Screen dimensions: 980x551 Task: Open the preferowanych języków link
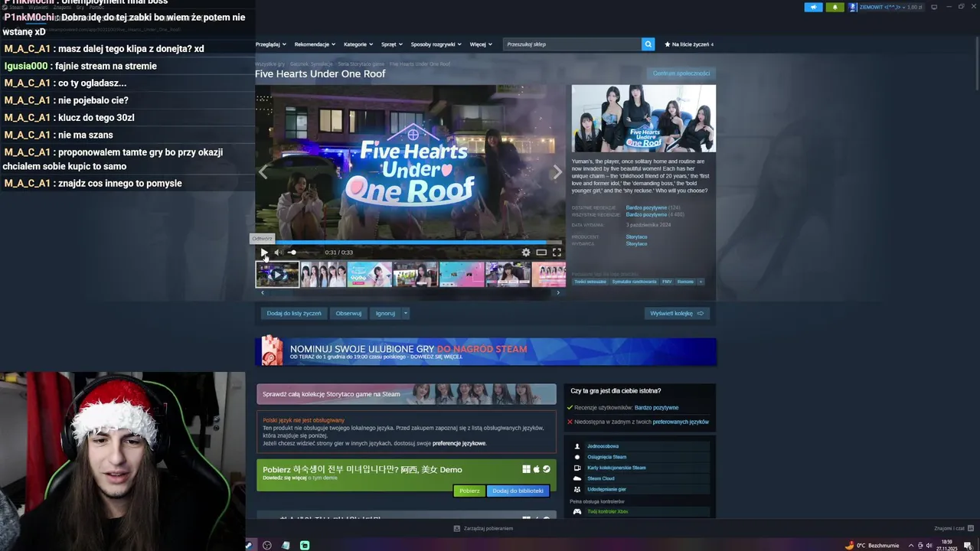point(681,422)
